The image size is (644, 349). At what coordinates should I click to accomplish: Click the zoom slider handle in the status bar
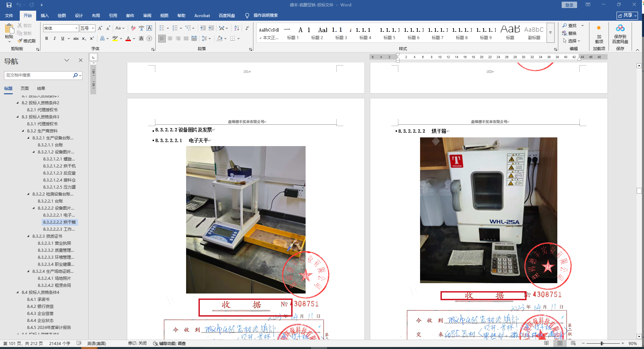[602, 343]
